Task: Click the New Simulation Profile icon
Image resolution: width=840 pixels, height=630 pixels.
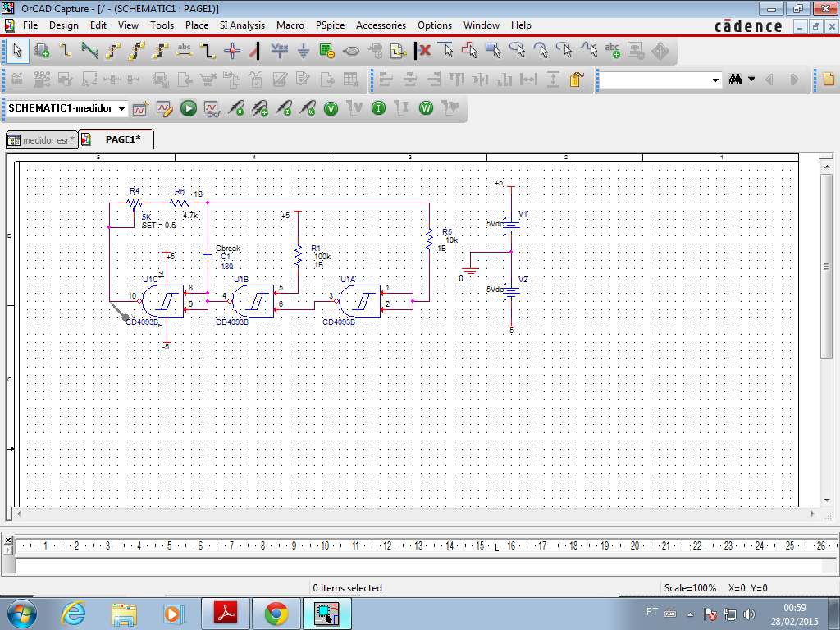Action: (140, 108)
